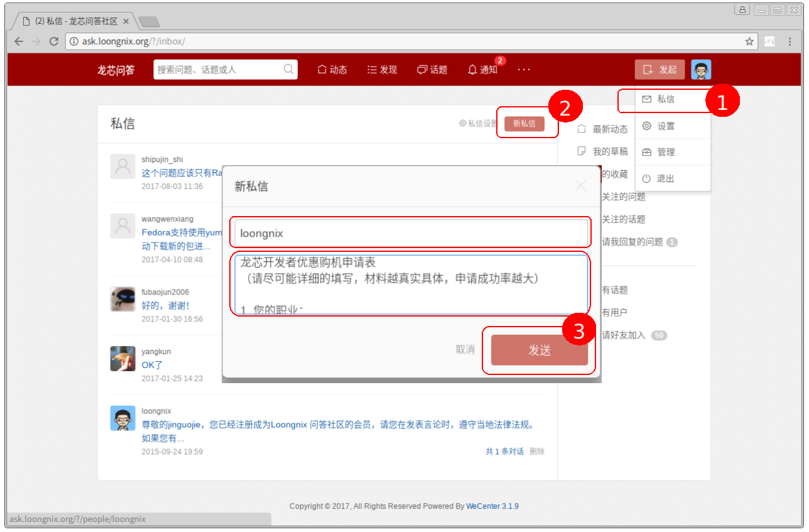
Task: Click loongnix's avatar in the message list
Action: [122, 418]
